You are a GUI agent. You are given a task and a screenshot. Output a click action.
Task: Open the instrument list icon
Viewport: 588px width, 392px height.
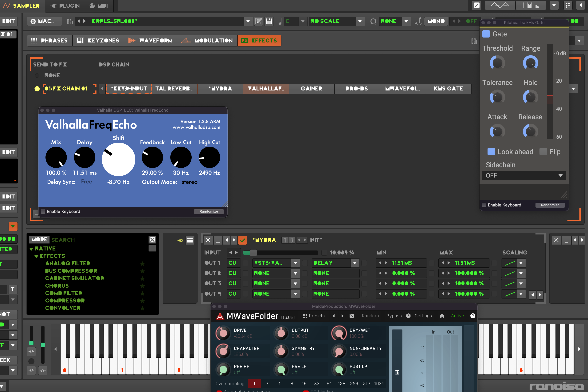(568, 6)
